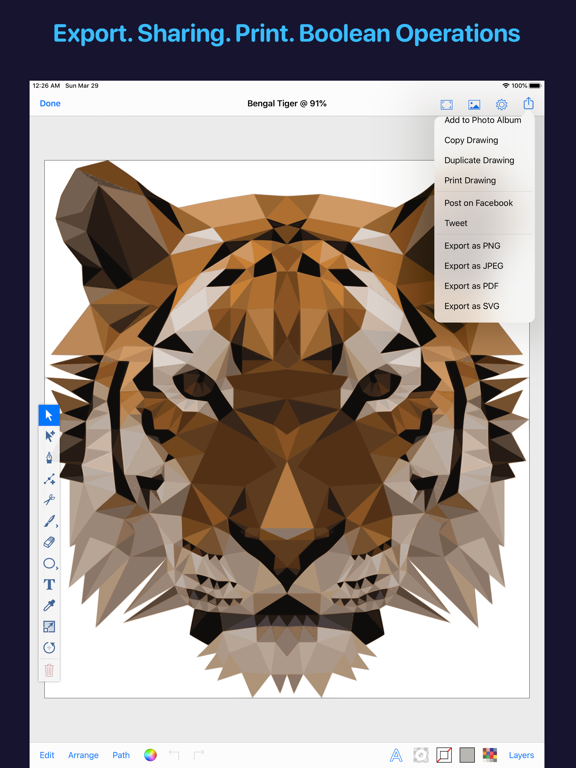The image size is (576, 768).
Task: Activate the Text tool
Action: pyautogui.click(x=49, y=584)
